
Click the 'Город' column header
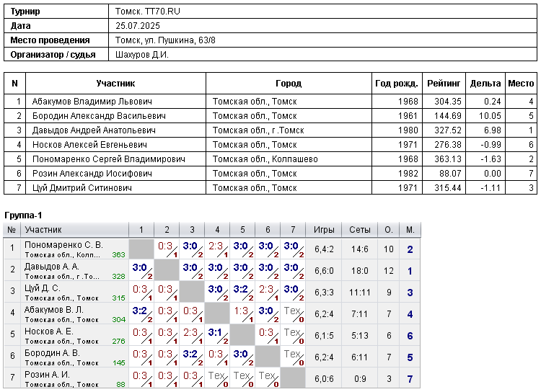pyautogui.click(x=289, y=84)
